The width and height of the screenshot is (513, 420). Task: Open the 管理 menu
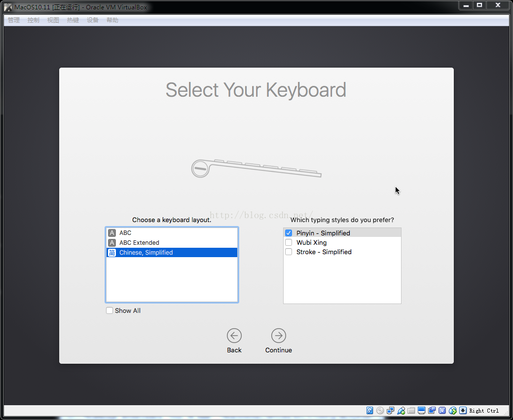tap(14, 20)
